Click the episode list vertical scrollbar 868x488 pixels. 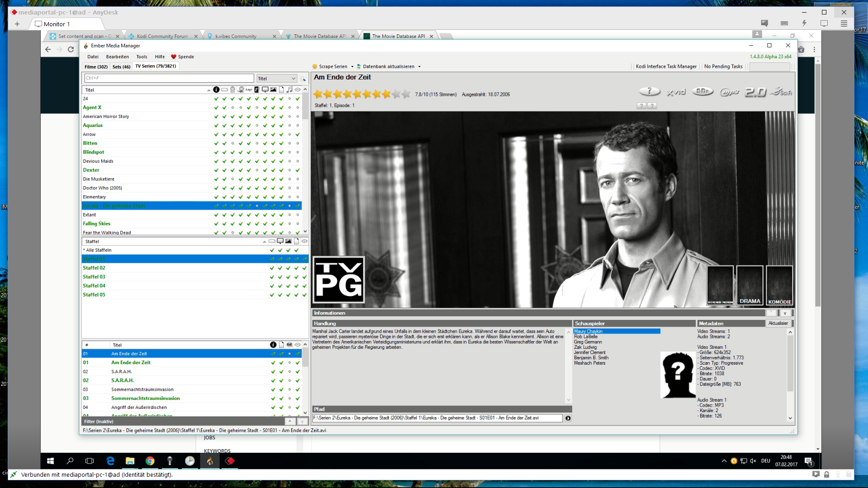point(305,379)
